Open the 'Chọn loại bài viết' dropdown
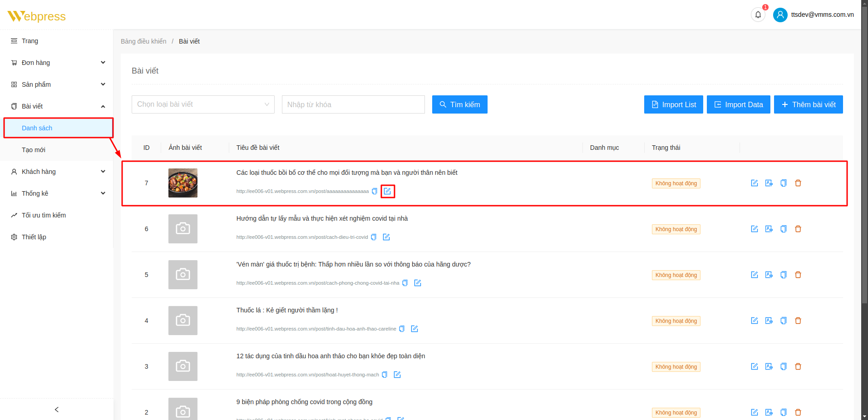 click(203, 104)
